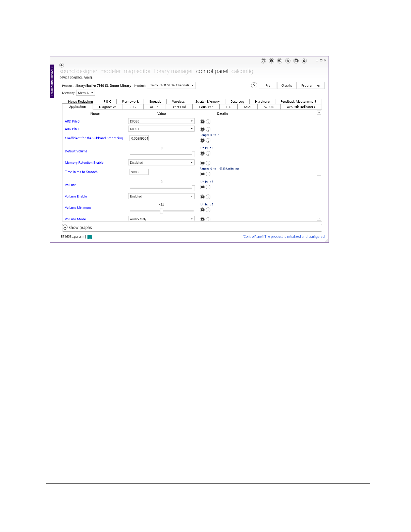Image resolution: width=411 pixels, height=532 pixels.
Task: Click the Time in ms field showing 9000
Action: point(139,172)
